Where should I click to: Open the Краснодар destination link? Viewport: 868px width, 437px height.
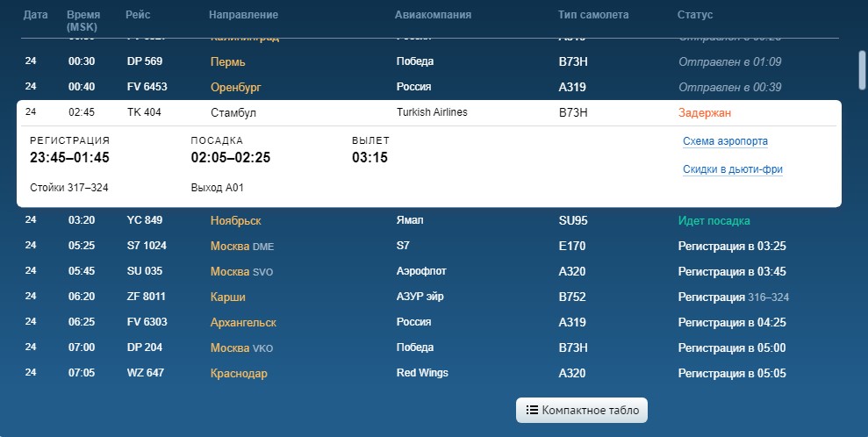point(239,373)
